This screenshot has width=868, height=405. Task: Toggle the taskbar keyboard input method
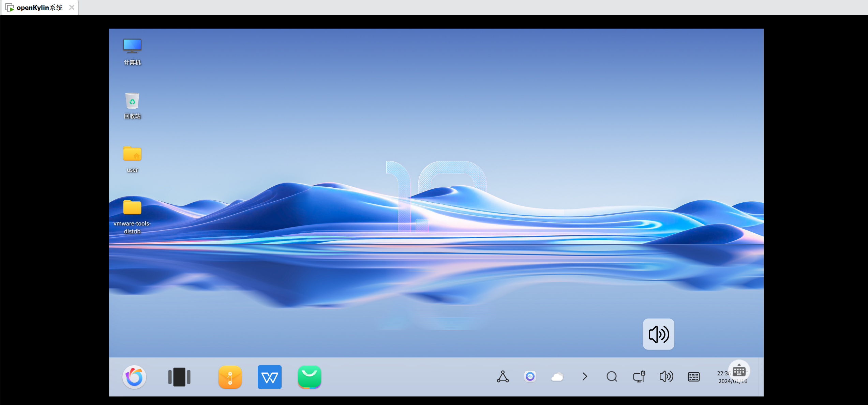[694, 377]
